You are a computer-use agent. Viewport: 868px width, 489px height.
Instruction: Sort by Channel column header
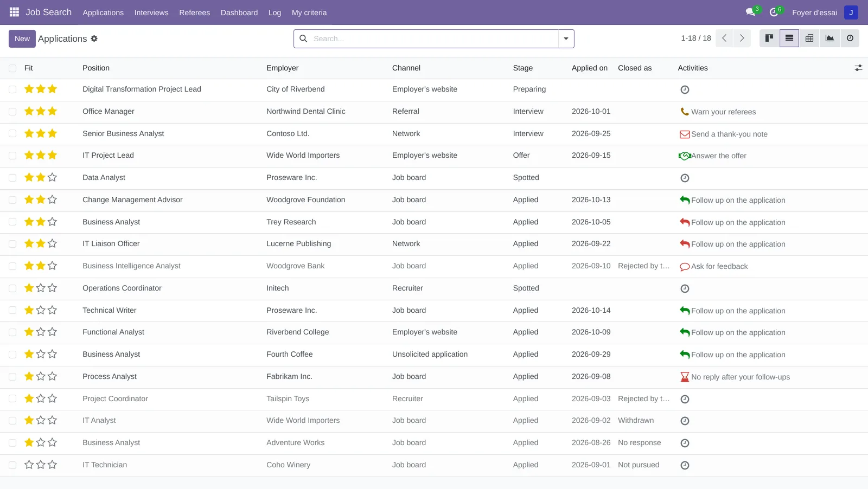[x=406, y=68]
